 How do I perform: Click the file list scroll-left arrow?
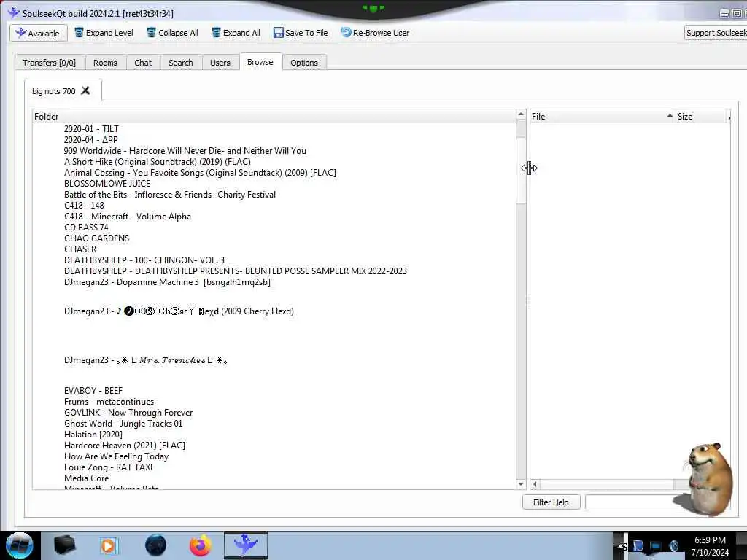pos(535,484)
